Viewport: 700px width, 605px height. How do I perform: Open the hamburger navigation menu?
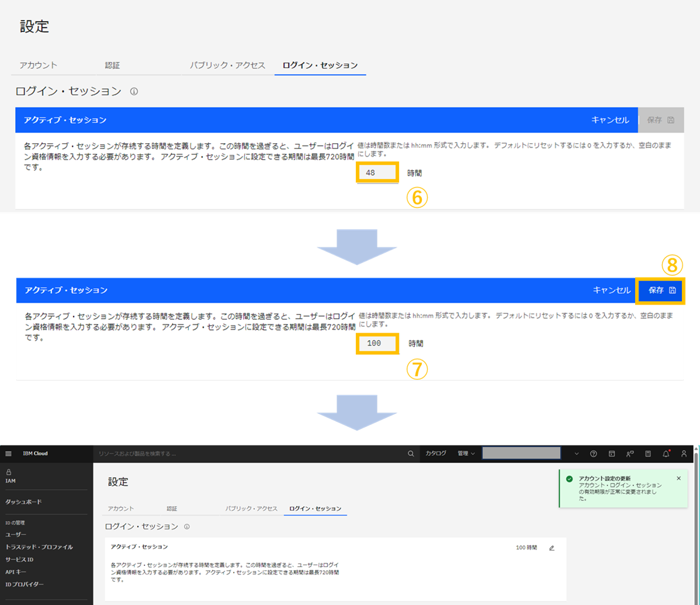[8, 453]
